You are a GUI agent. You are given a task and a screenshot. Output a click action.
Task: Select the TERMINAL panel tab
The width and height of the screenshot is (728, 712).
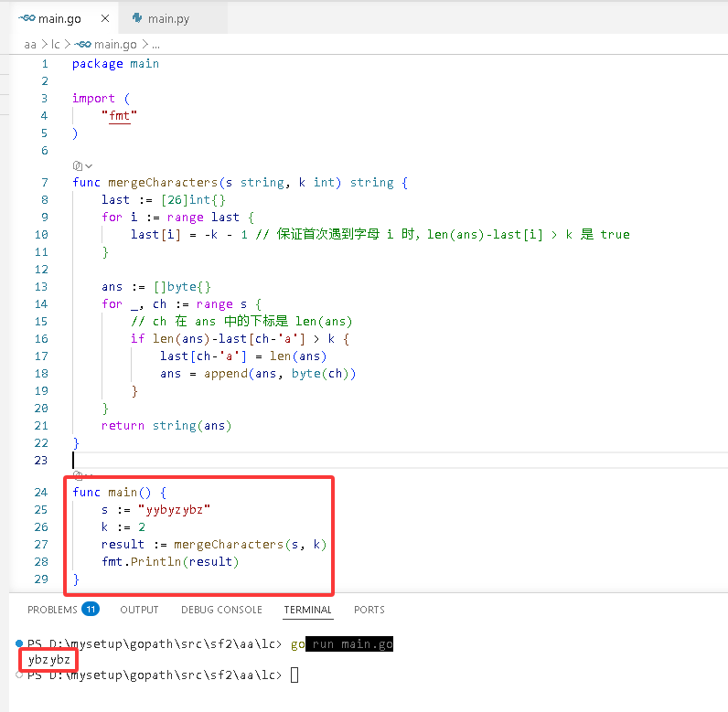tap(308, 610)
